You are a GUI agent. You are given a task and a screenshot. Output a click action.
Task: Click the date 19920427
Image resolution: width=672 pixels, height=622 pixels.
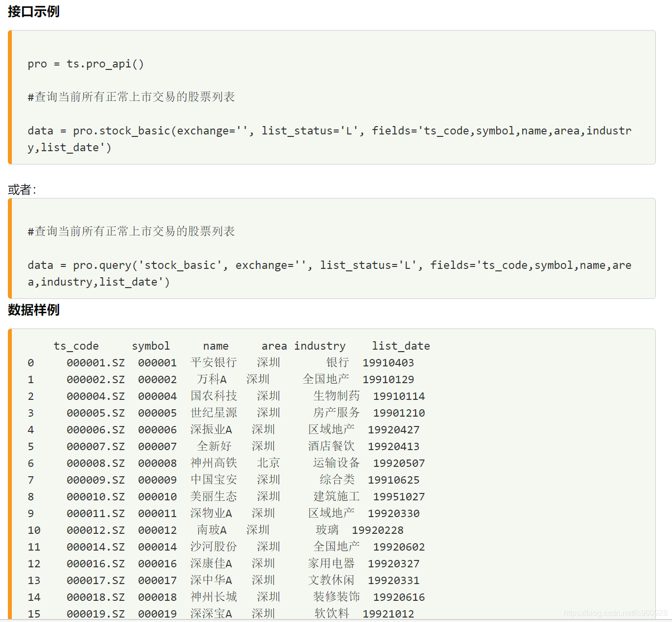[x=394, y=430]
